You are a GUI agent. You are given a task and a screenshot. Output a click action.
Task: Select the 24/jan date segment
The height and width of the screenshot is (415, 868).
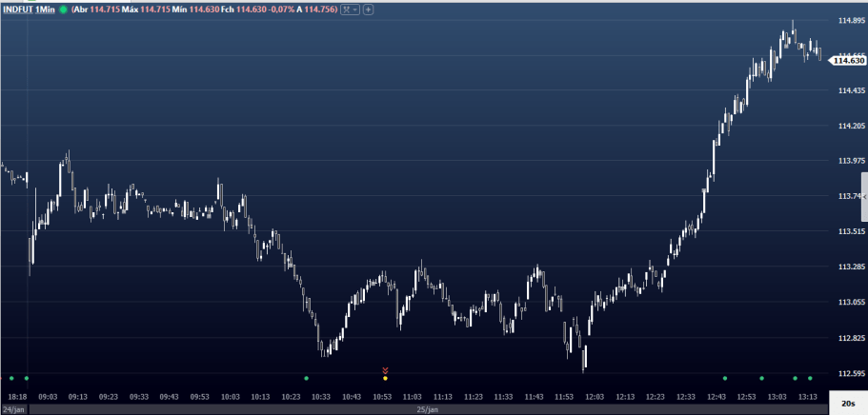14,408
